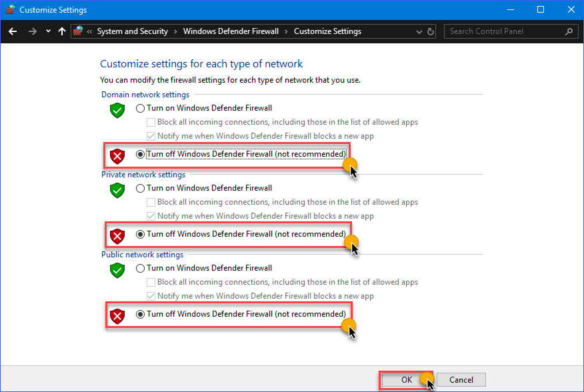This screenshot has height=392, width=584.
Task: Click the red shield icon beside Domain turn-off option
Action: point(117,156)
